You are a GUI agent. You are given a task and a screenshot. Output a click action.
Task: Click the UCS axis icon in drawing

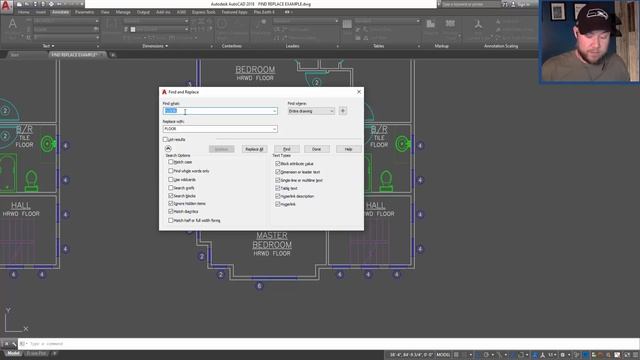coord(16,320)
